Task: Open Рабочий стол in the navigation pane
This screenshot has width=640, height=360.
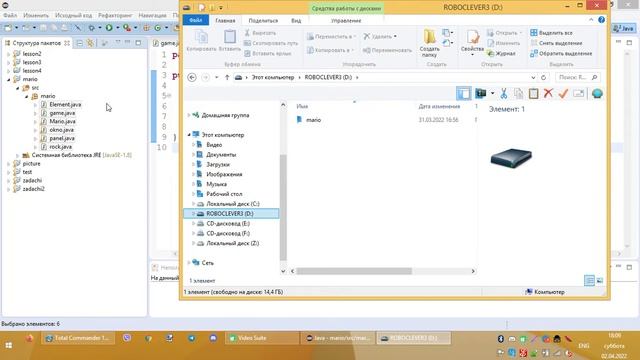Action: pos(224,194)
